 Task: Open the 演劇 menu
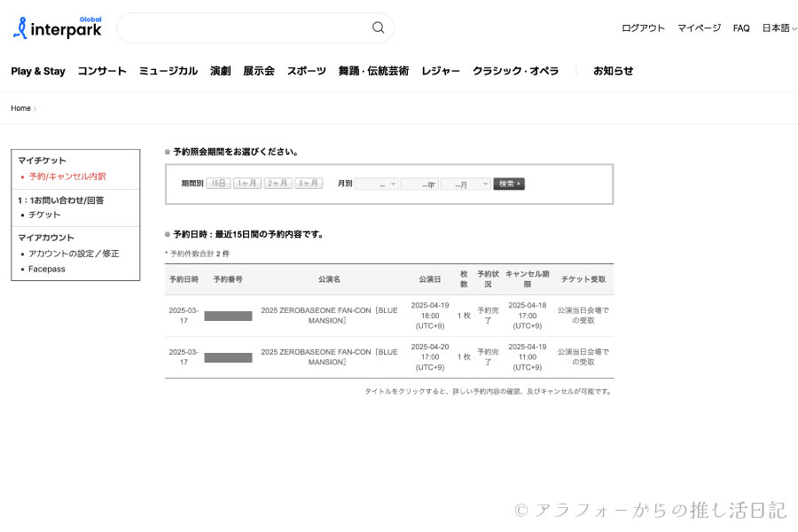(221, 71)
